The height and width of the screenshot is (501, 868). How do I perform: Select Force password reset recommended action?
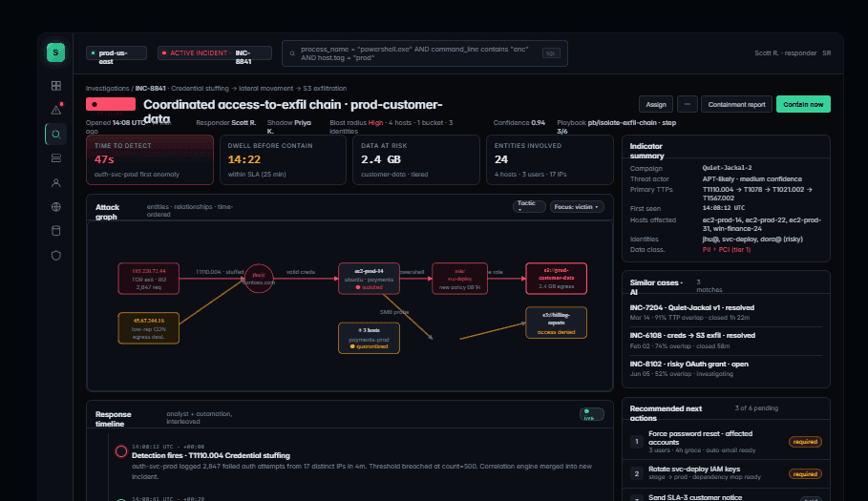[726, 441]
